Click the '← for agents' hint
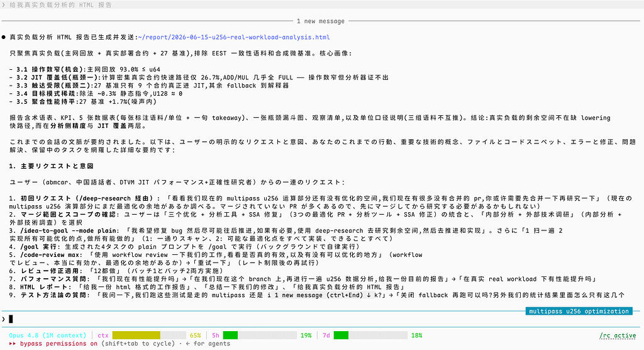644x350 pixels. pos(208,344)
